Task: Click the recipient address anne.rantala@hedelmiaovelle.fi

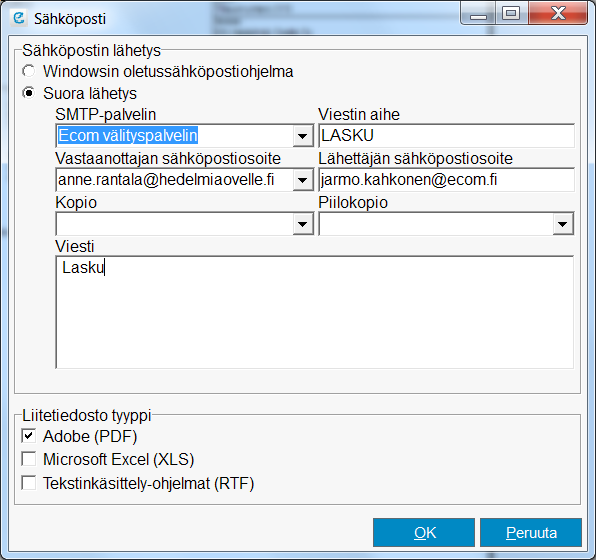Action: point(166,180)
